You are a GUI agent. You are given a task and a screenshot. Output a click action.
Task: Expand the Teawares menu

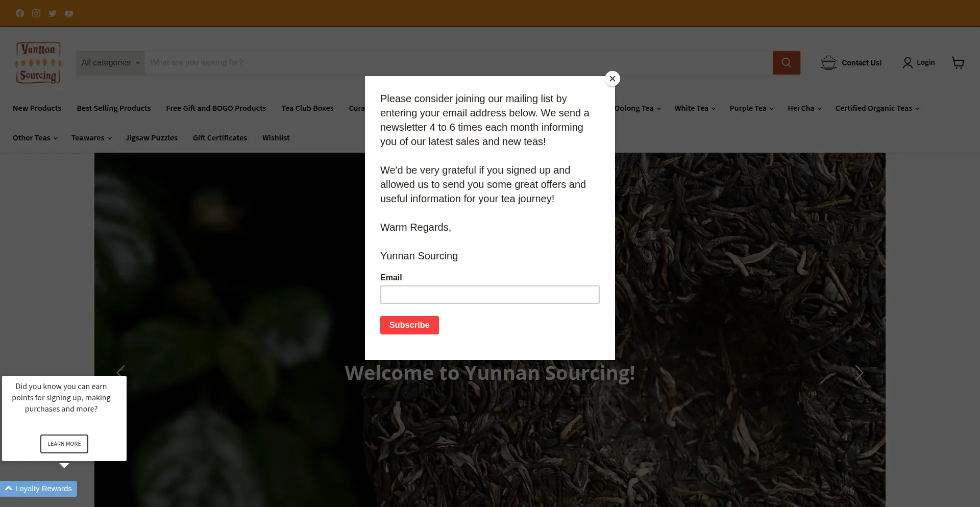pyautogui.click(x=92, y=138)
